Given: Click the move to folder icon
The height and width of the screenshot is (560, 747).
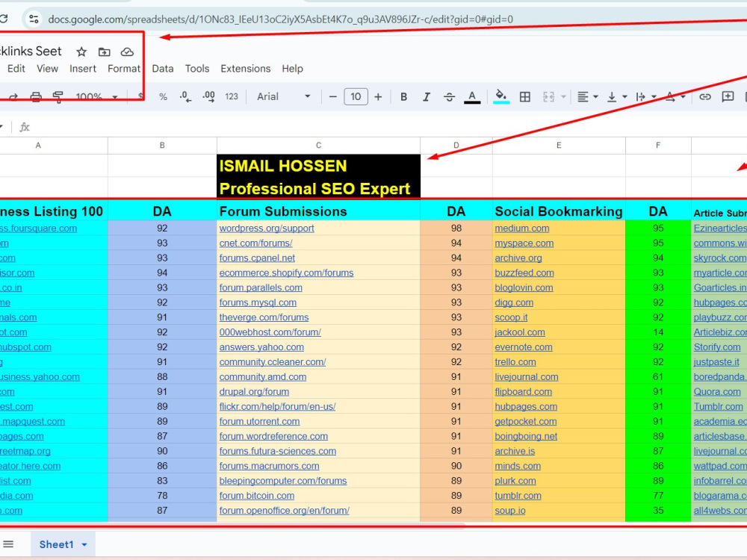Looking at the screenshot, I should pyautogui.click(x=105, y=52).
